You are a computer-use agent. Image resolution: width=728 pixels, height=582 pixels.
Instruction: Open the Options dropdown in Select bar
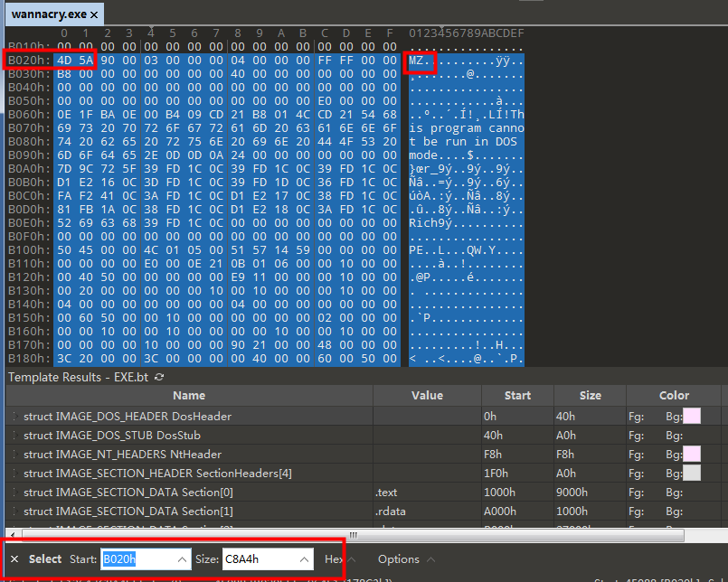(x=406, y=559)
